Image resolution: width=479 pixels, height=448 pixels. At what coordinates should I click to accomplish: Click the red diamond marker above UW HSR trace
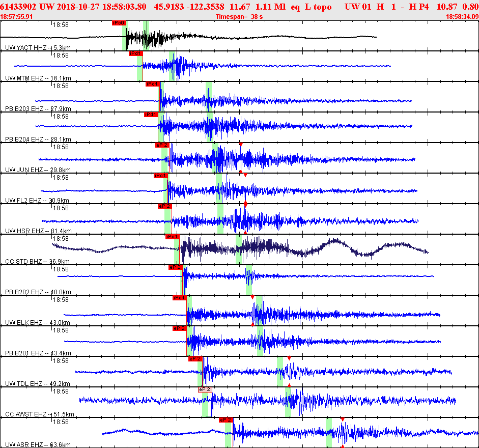pyautogui.click(x=245, y=204)
